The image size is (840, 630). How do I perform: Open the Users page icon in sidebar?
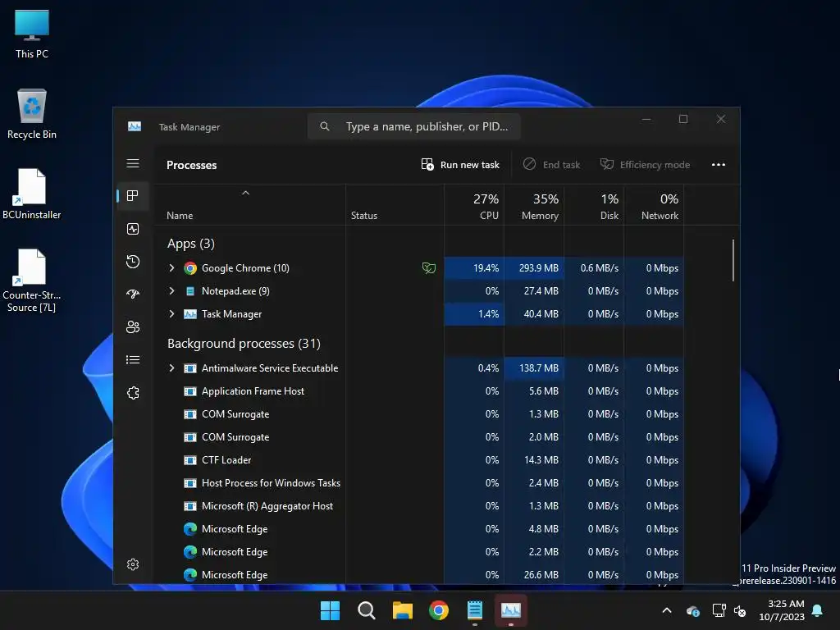133,326
